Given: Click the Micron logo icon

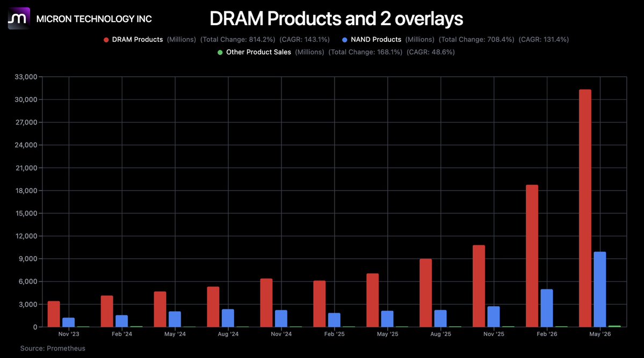Looking at the screenshot, I should tap(19, 18).
